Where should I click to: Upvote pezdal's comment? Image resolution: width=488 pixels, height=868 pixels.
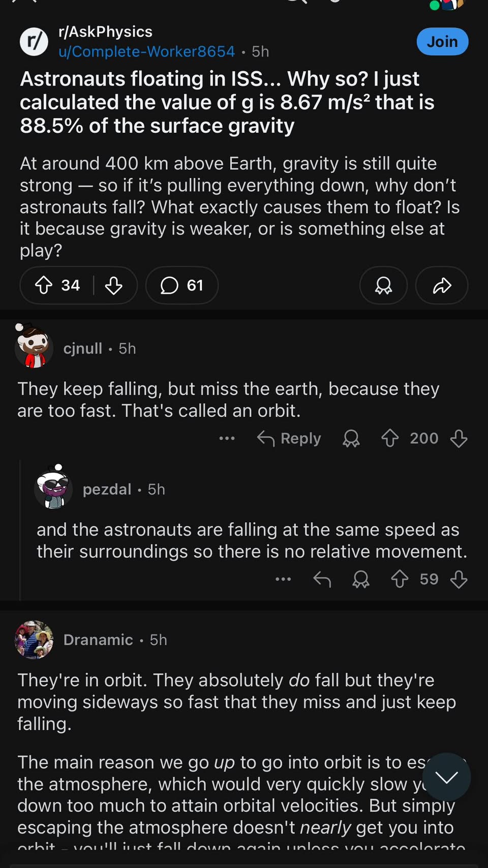(x=400, y=579)
